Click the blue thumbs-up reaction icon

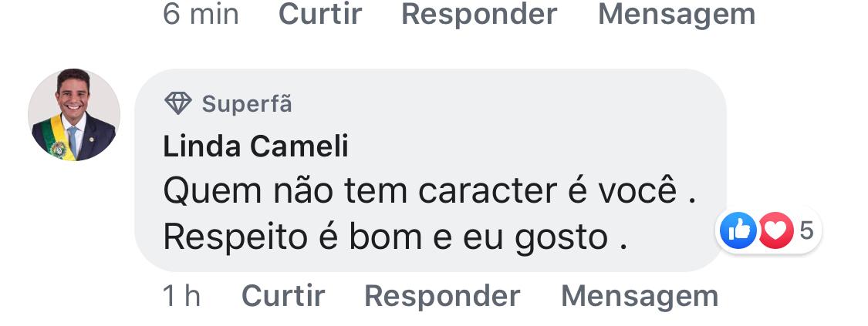pyautogui.click(x=738, y=230)
